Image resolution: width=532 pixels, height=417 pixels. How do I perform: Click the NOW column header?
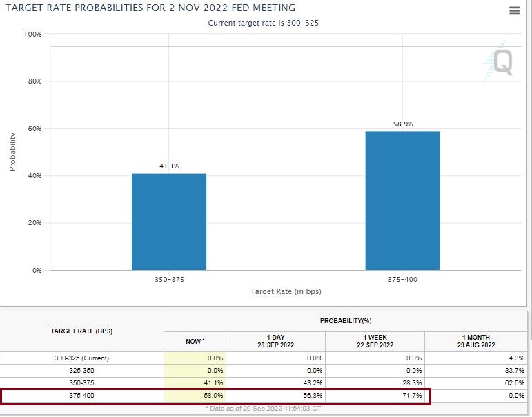tap(195, 342)
